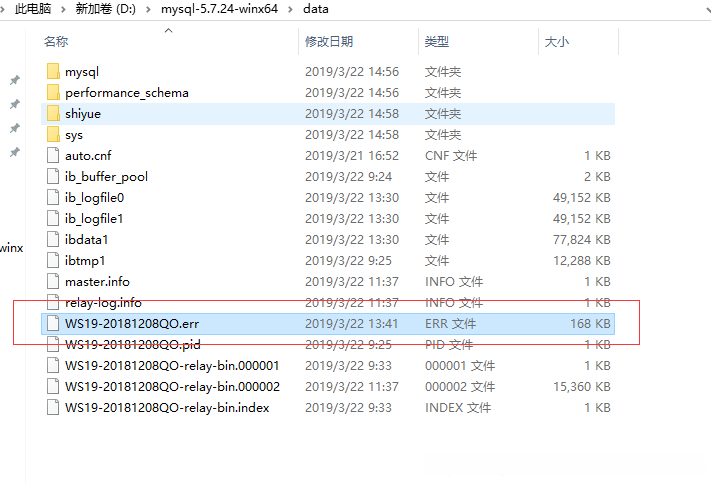Click the 77,824 KB size of ibdata1
The image size is (711, 485).
(582, 239)
